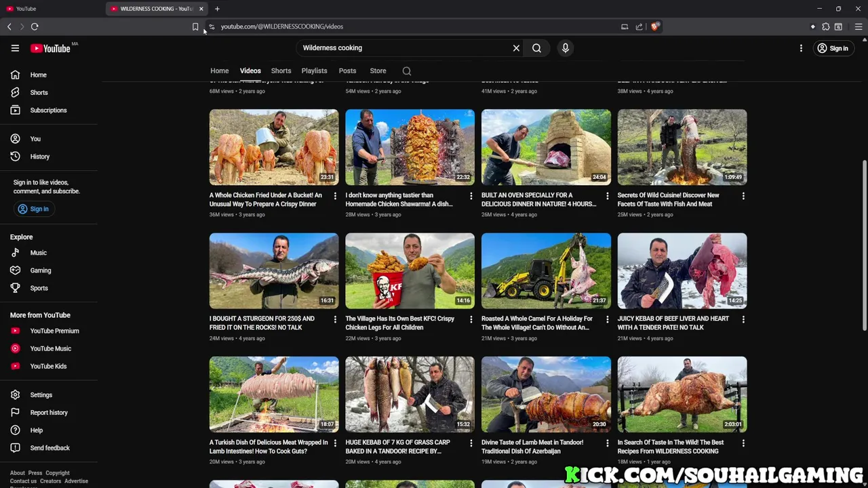Open options for Turkish Dish Lamb Intestines video
This screenshot has width=868, height=488.
click(335, 443)
